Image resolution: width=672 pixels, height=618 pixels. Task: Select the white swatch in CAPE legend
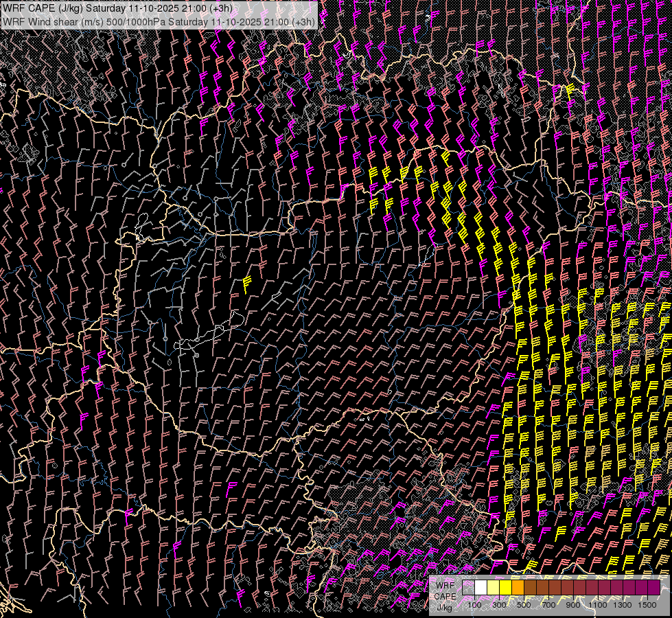480,587
